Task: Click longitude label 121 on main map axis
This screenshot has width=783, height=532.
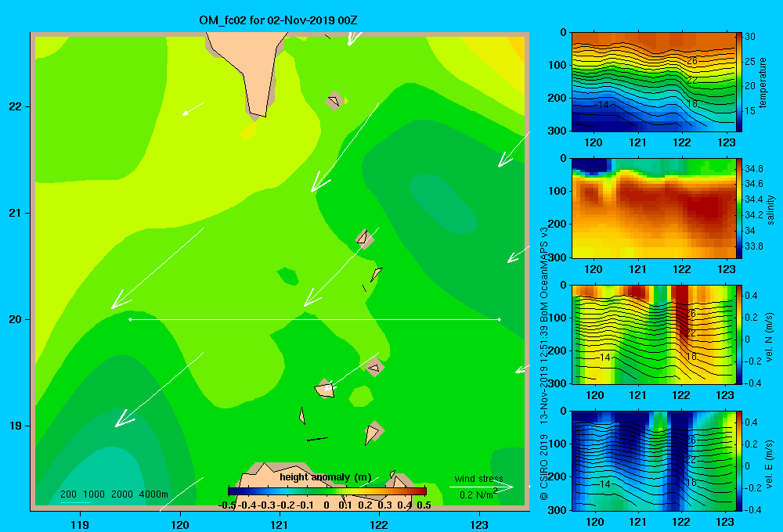Action: point(280,524)
